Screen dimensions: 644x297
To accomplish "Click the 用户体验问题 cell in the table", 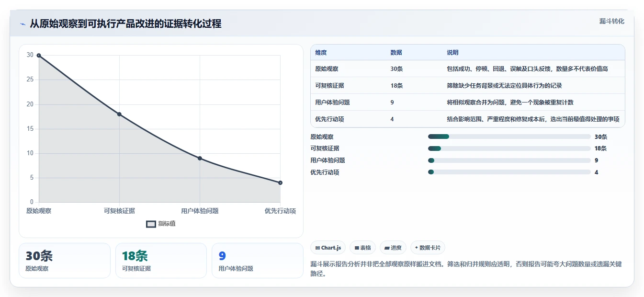I will coord(332,103).
